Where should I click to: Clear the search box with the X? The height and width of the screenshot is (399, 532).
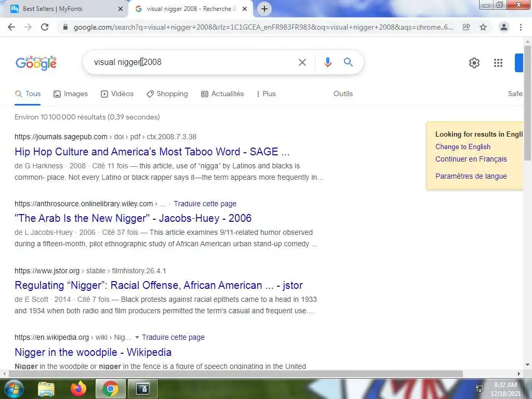[x=302, y=62]
